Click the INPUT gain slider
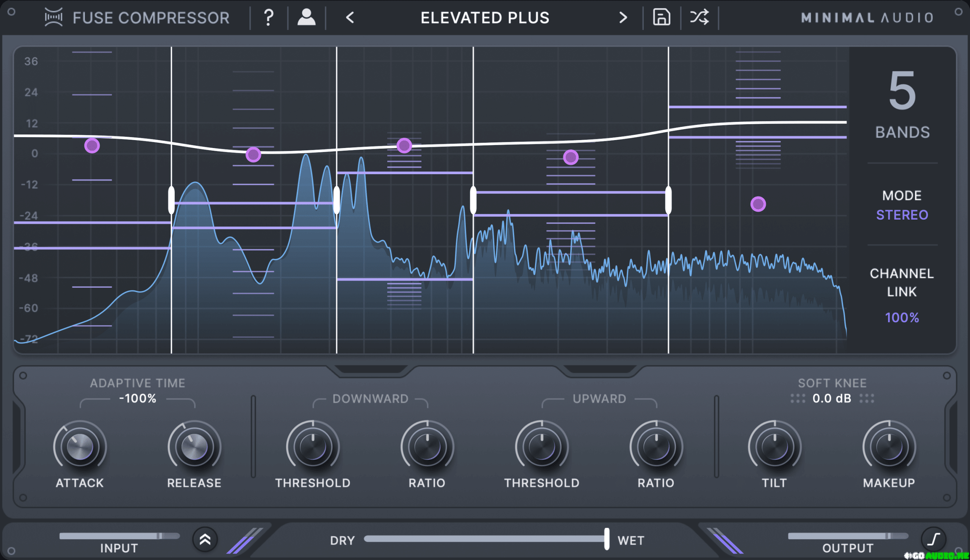This screenshot has width=970, height=560. pos(120,536)
